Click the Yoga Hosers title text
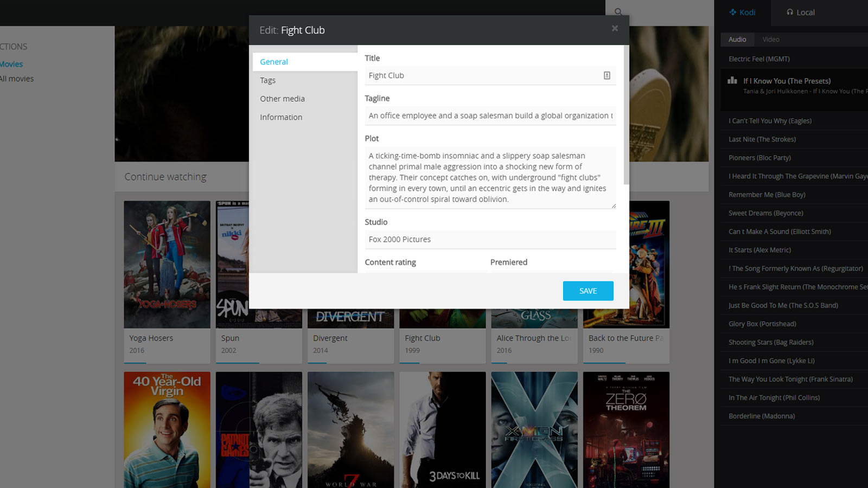868x488 pixels. tap(151, 338)
